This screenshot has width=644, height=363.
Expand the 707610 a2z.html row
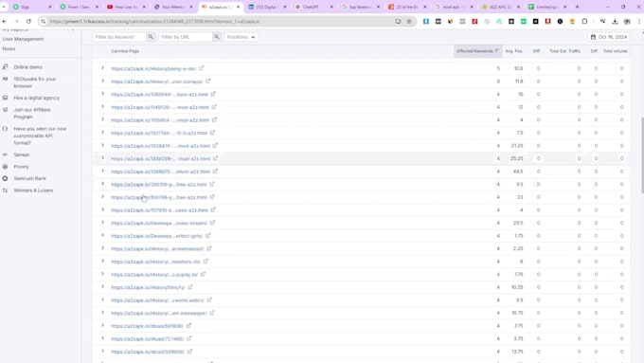[102, 209]
